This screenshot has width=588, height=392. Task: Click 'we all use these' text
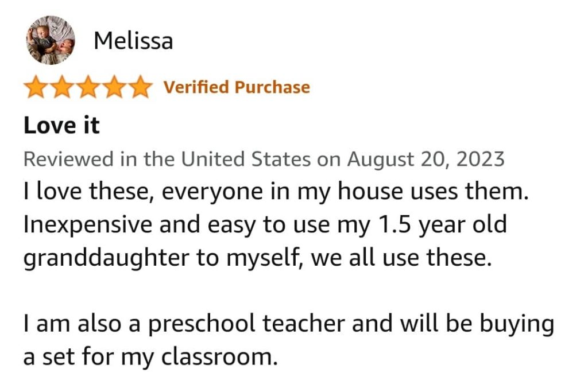coord(401,258)
